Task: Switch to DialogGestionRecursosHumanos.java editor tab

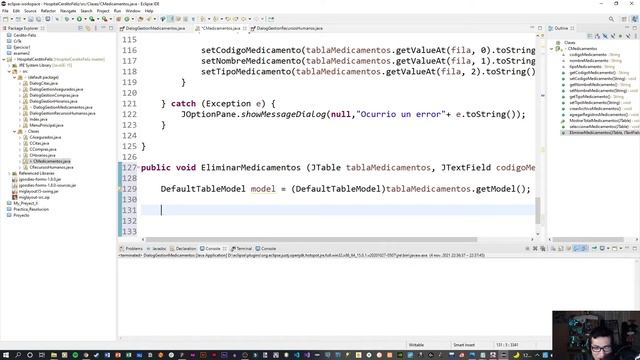Action: click(287, 28)
